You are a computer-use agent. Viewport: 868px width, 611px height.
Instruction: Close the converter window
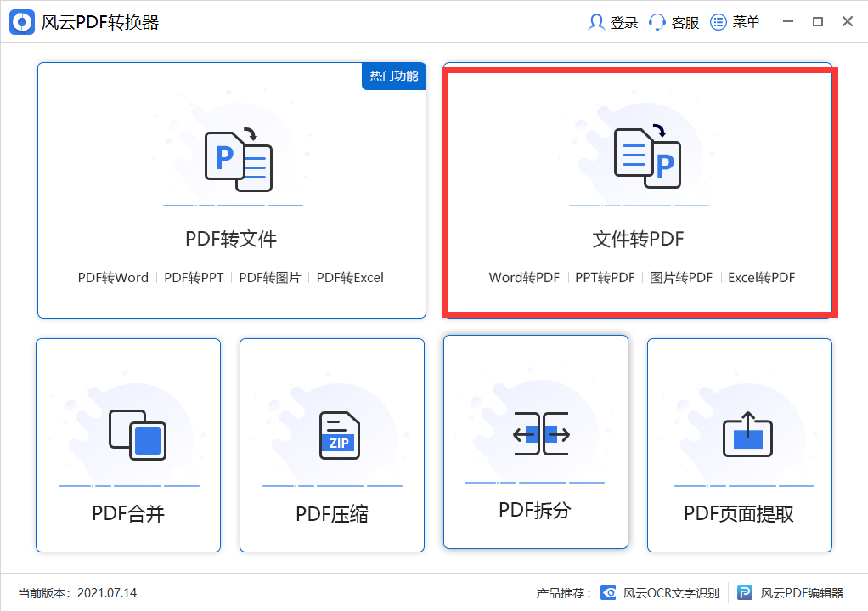tap(848, 21)
